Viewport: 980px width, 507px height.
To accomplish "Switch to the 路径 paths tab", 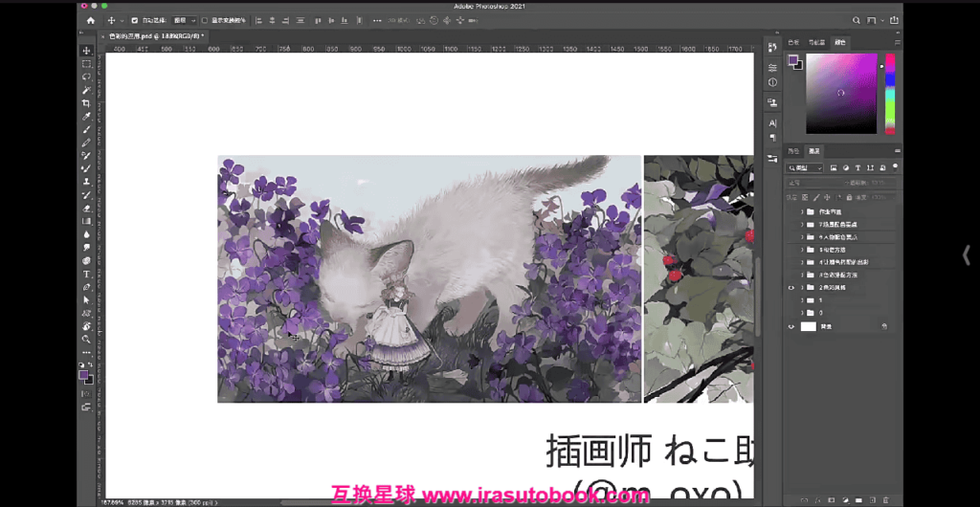I will pyautogui.click(x=793, y=151).
